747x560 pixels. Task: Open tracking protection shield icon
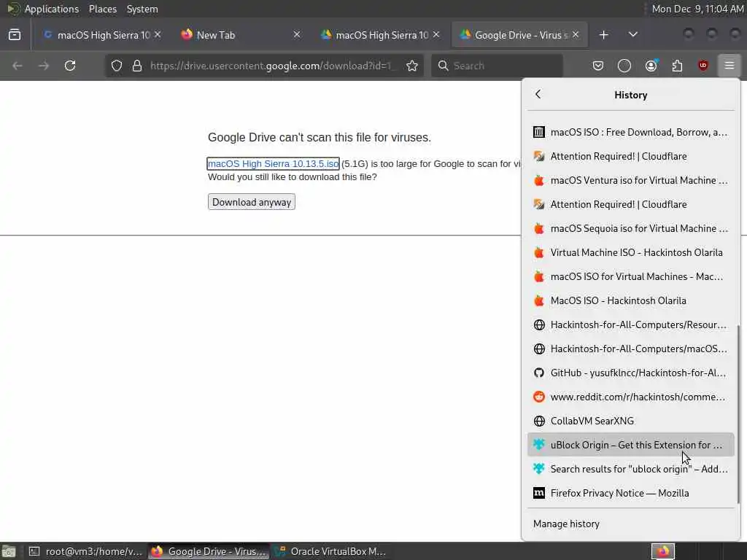coord(117,65)
